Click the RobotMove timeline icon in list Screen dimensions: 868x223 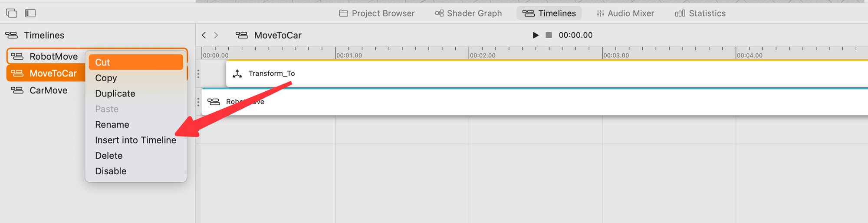(x=17, y=57)
